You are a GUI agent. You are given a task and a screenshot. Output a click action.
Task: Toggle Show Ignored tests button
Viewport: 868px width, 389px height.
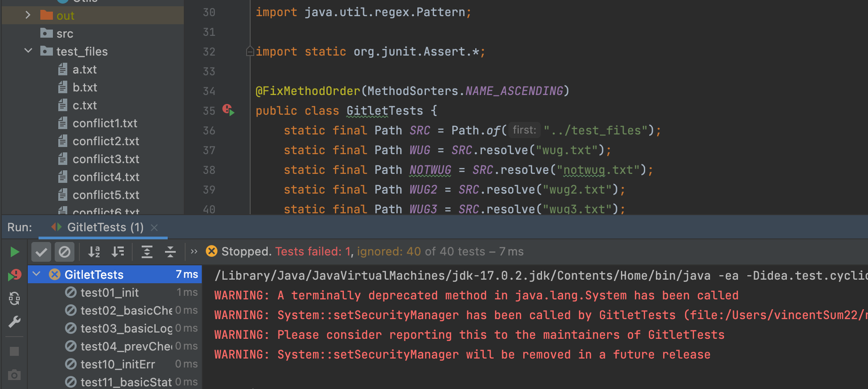click(x=65, y=252)
